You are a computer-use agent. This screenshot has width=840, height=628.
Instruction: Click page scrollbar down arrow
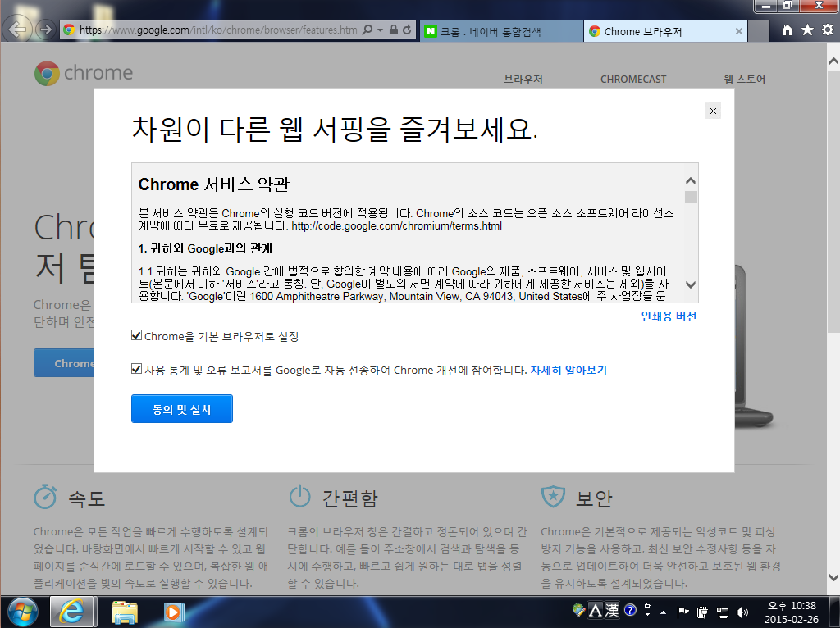click(x=833, y=577)
